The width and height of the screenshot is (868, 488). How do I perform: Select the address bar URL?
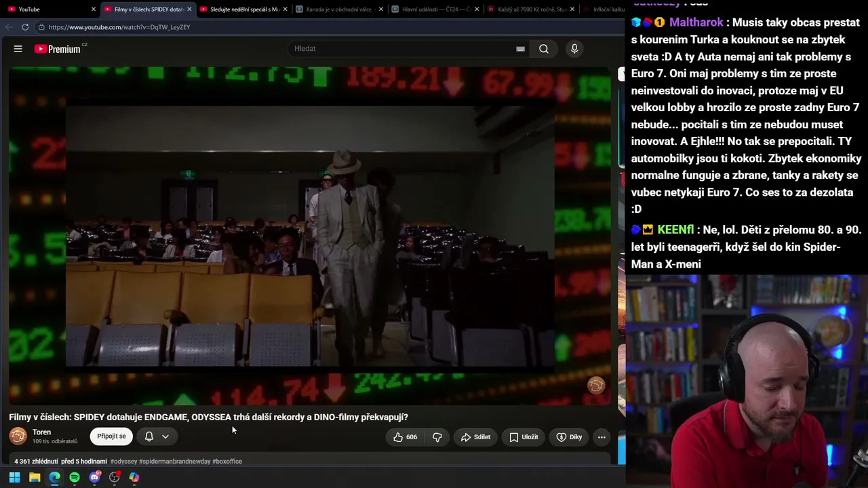(x=119, y=27)
